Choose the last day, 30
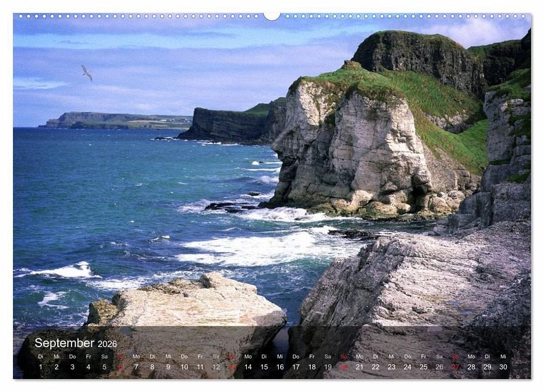This screenshot has height=392, width=544. pos(503,367)
